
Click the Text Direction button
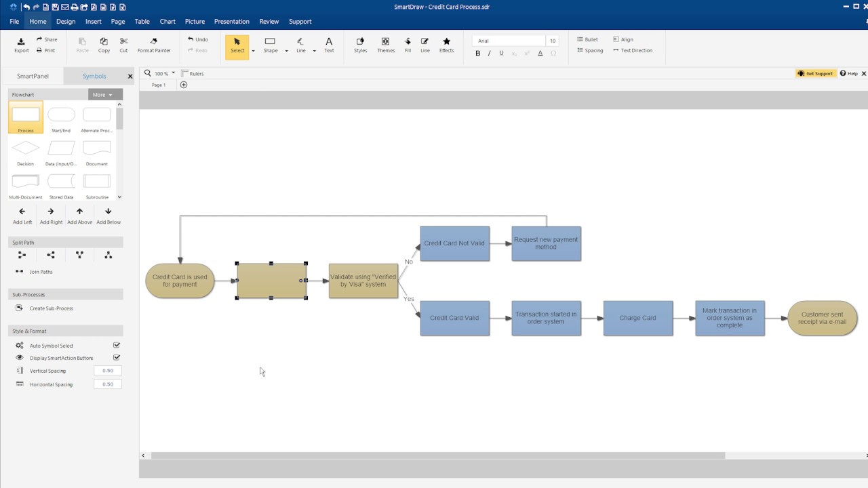633,50
